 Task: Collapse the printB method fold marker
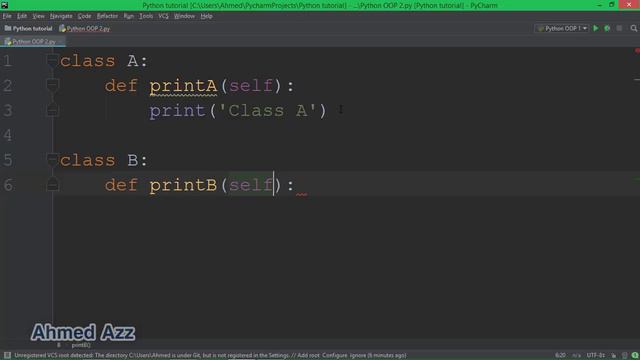pos(52,185)
